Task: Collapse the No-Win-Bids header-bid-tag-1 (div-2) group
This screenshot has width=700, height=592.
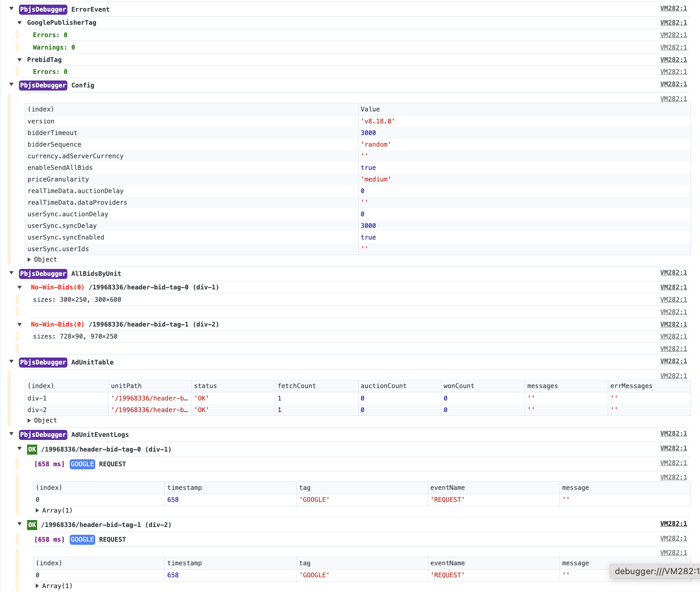Action: [x=20, y=324]
